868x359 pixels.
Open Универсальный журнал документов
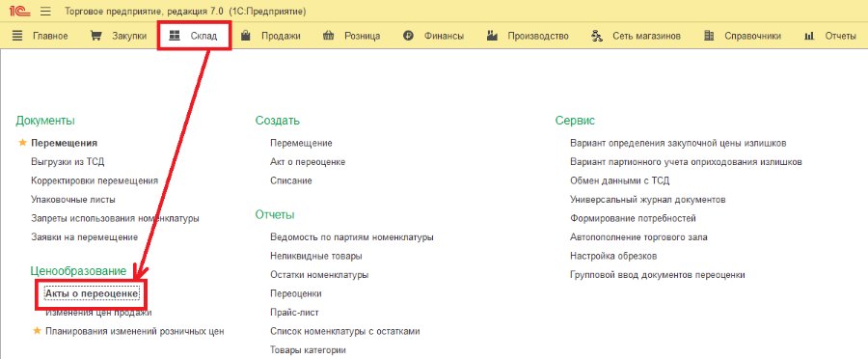pyautogui.click(x=648, y=200)
